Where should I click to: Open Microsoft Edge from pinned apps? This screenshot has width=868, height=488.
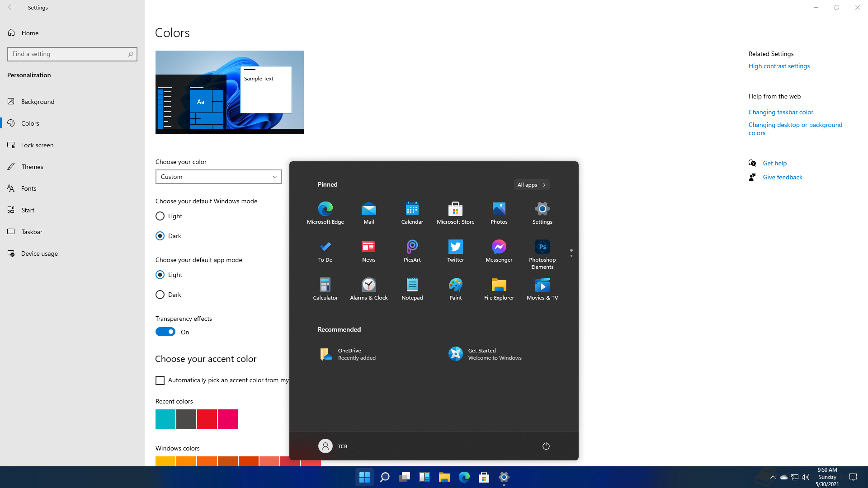coord(325,213)
